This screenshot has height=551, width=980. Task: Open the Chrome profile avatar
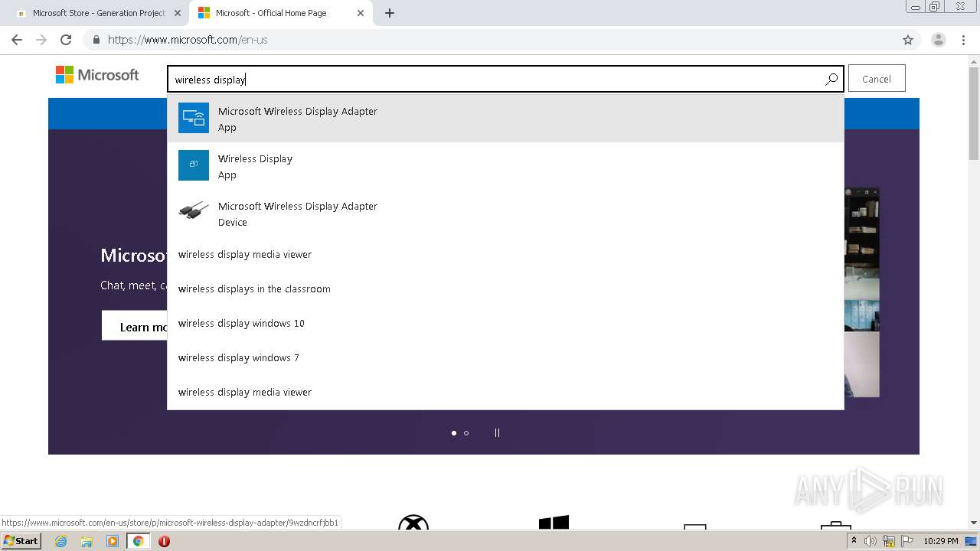tap(939, 40)
